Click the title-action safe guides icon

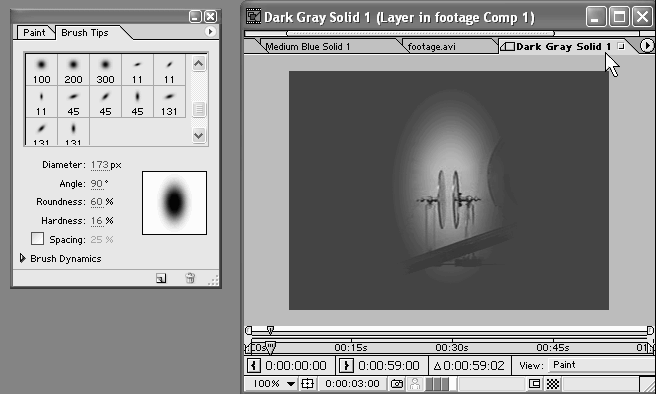[x=308, y=384]
